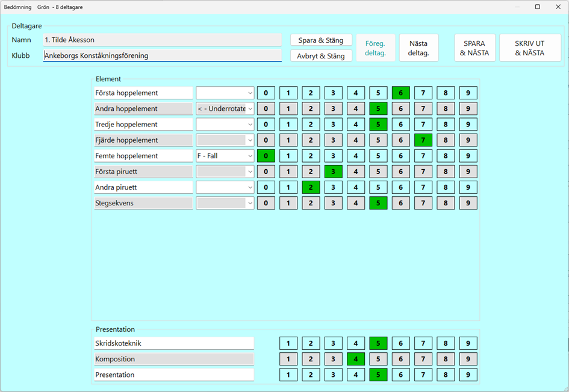569x392 pixels.
Task: Select score 7 for Fjärde hoppelement
Action: tap(423, 140)
